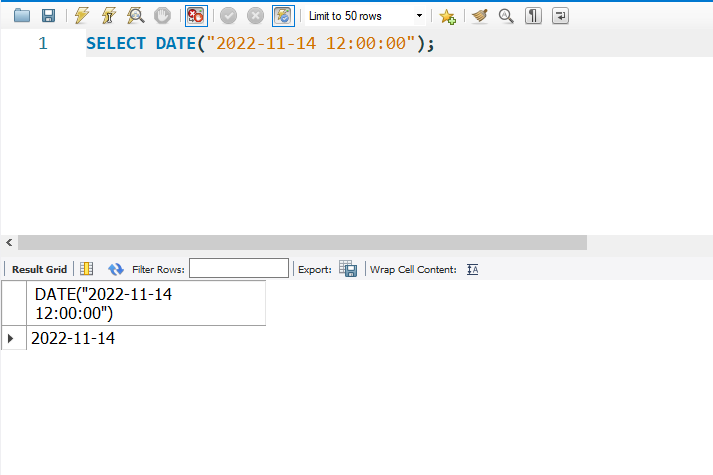Toggle stop-on-error execution button
Screen dimensions: 713x475
pos(196,16)
